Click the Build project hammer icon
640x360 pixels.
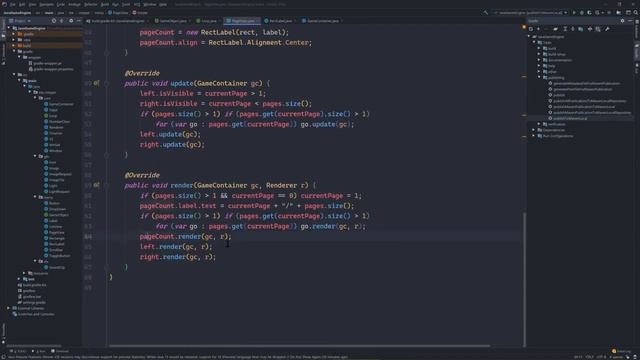486,13
